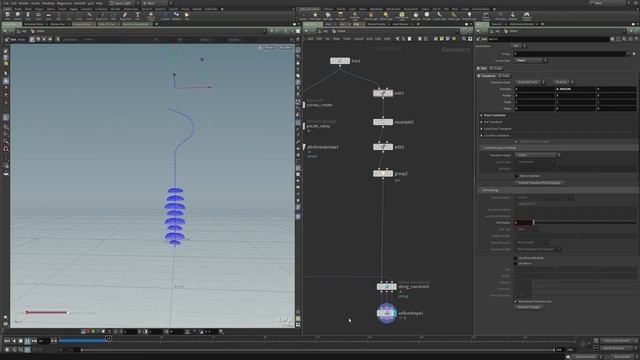Stop playback in the playbar
Viewport: 640px width, 360px height.
click(x=20, y=340)
